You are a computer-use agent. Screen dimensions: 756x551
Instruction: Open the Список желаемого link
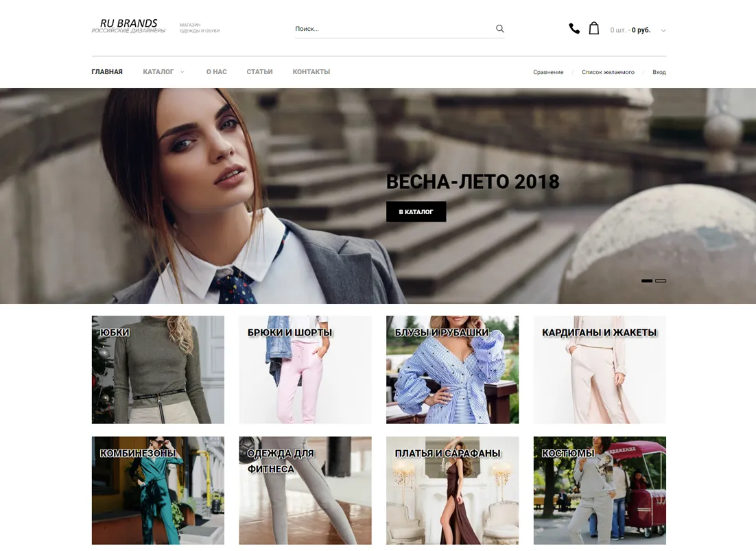click(x=608, y=72)
